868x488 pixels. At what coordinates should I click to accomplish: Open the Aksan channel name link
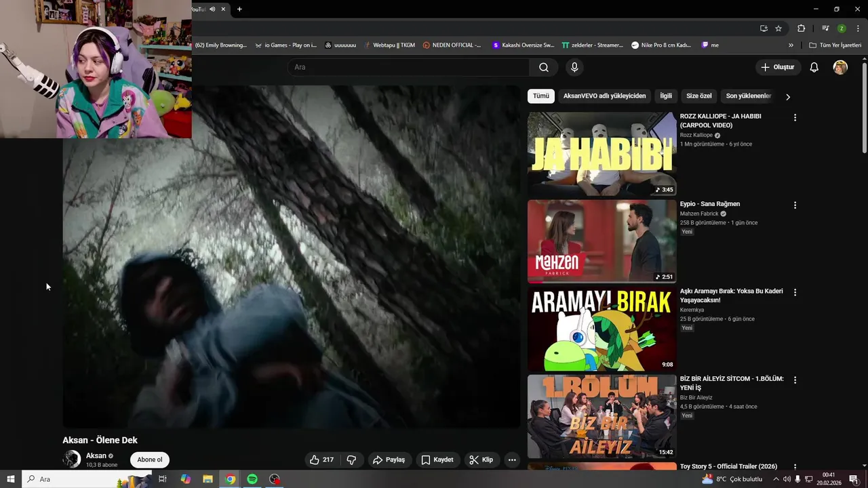tap(96, 455)
